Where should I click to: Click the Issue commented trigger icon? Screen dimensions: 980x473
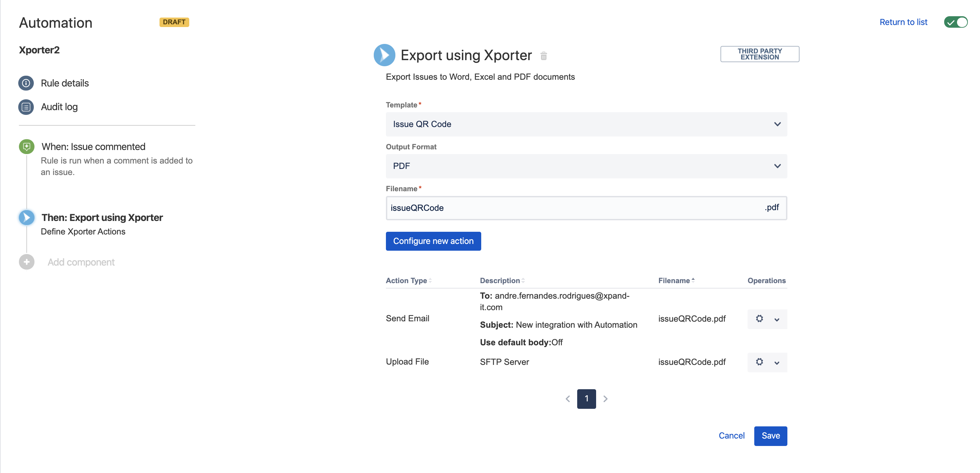click(x=27, y=146)
